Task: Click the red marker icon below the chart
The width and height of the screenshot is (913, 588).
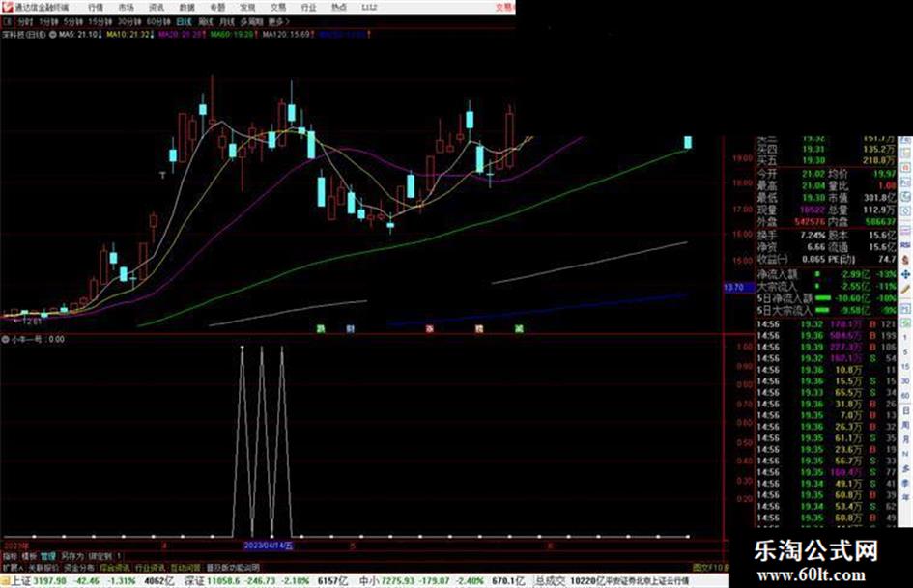Action: coord(430,329)
